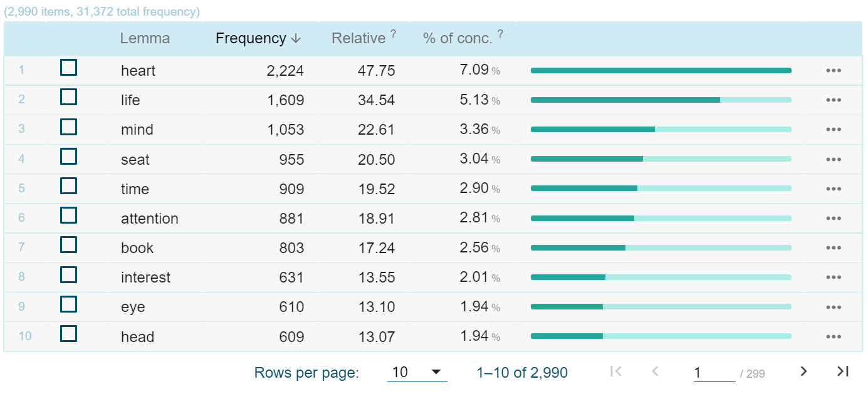Jump to the last page of results
The height and width of the screenshot is (394, 868).
pos(842,372)
